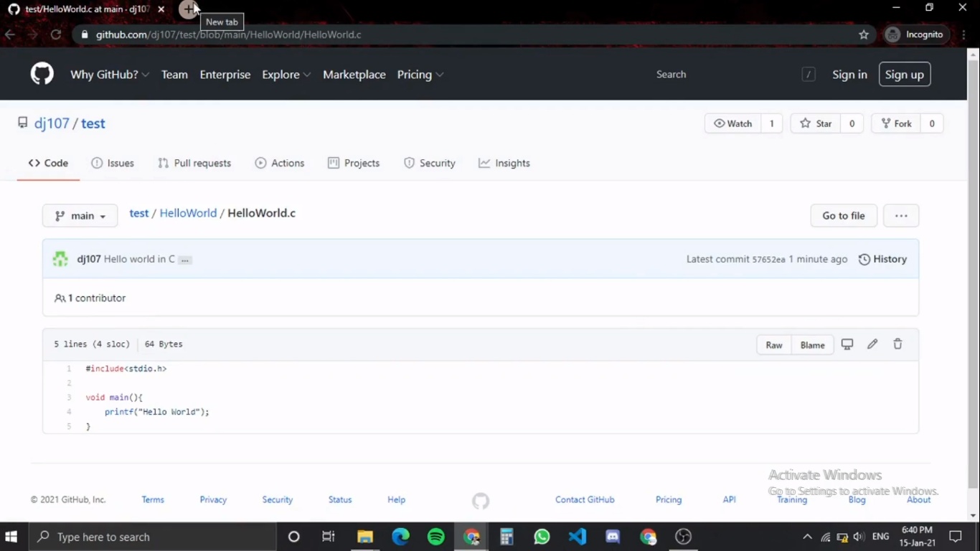The image size is (980, 551).
Task: Click the GitHub Octocat logo in header
Action: click(42, 74)
